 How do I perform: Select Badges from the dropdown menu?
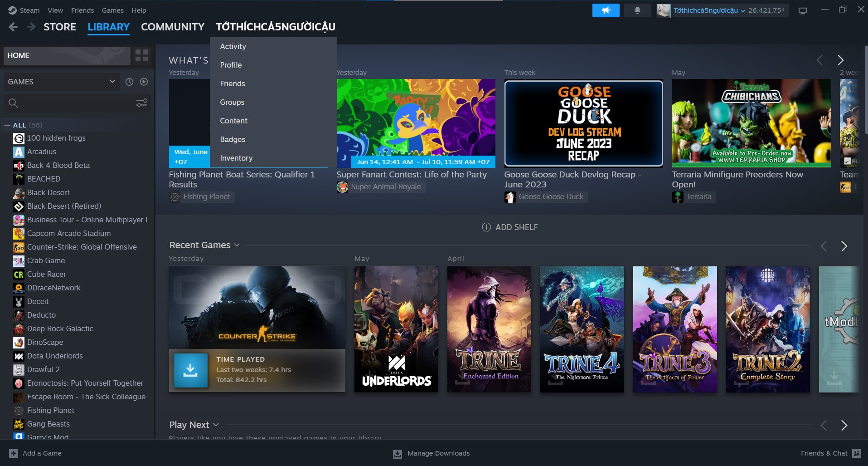point(273,139)
